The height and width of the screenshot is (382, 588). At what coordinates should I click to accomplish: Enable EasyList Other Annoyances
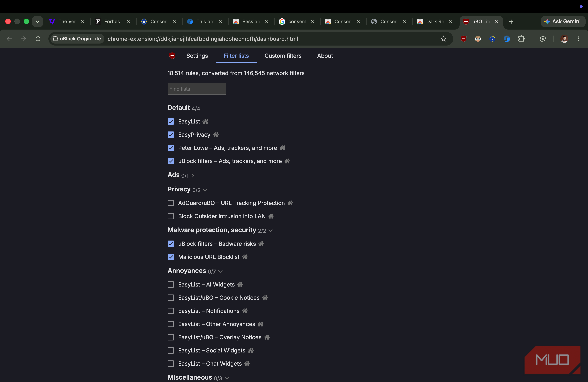[171, 324]
